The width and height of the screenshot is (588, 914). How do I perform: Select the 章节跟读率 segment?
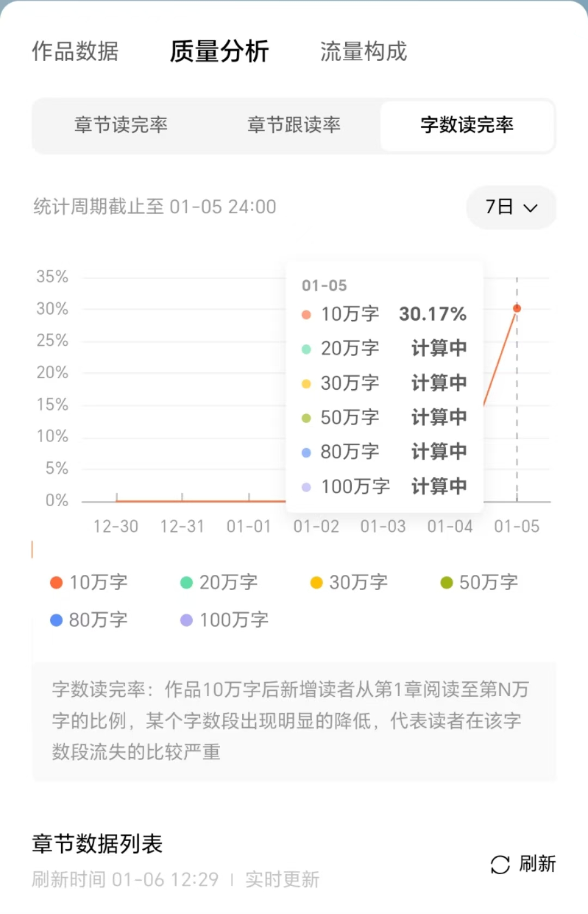(x=294, y=125)
